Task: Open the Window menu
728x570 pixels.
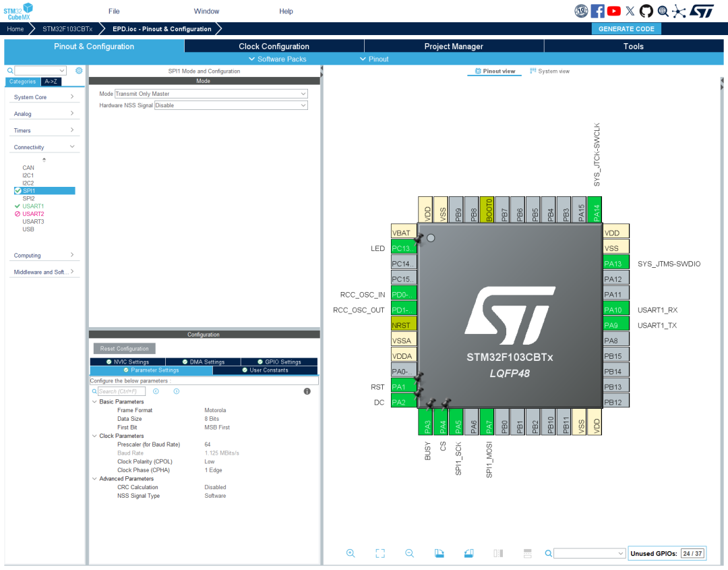Action: 207,11
